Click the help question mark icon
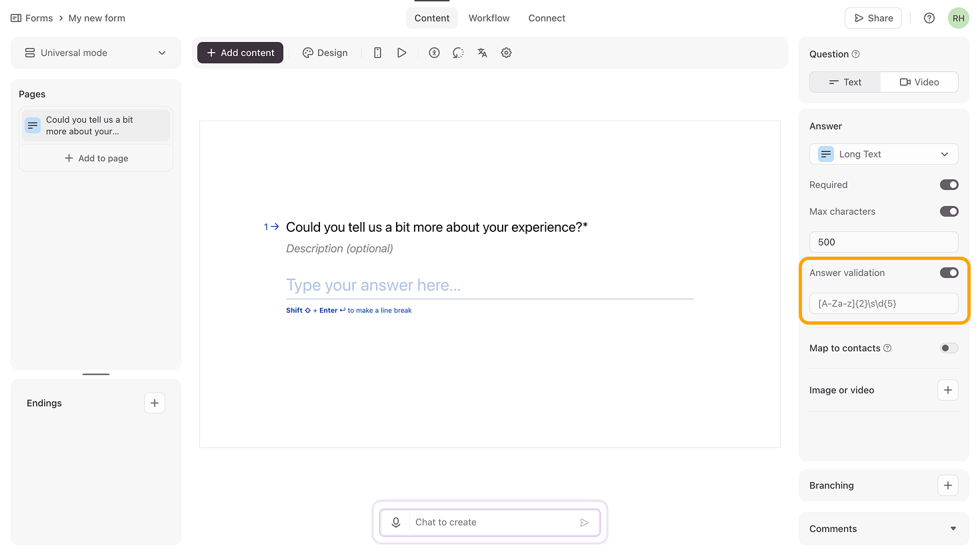980x556 pixels. [x=929, y=18]
